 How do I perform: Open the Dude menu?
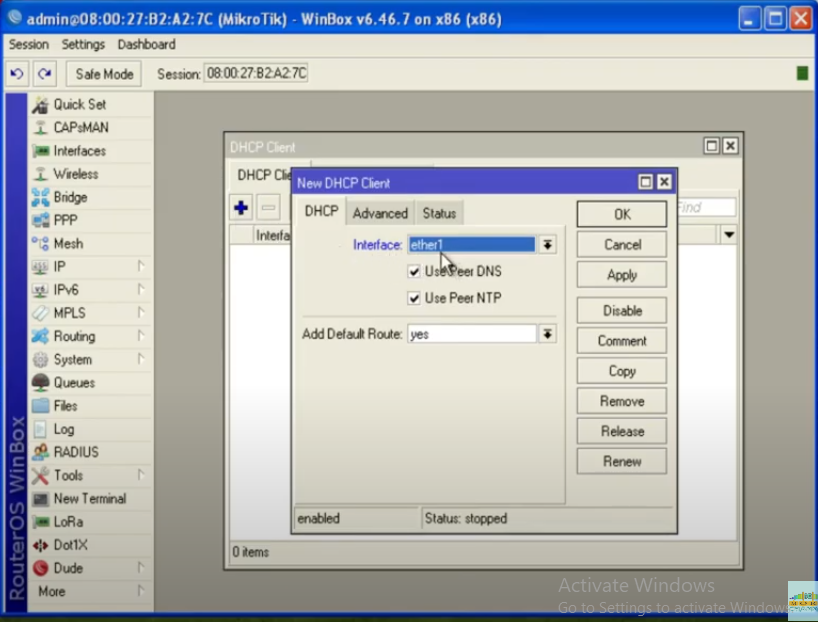[90, 568]
